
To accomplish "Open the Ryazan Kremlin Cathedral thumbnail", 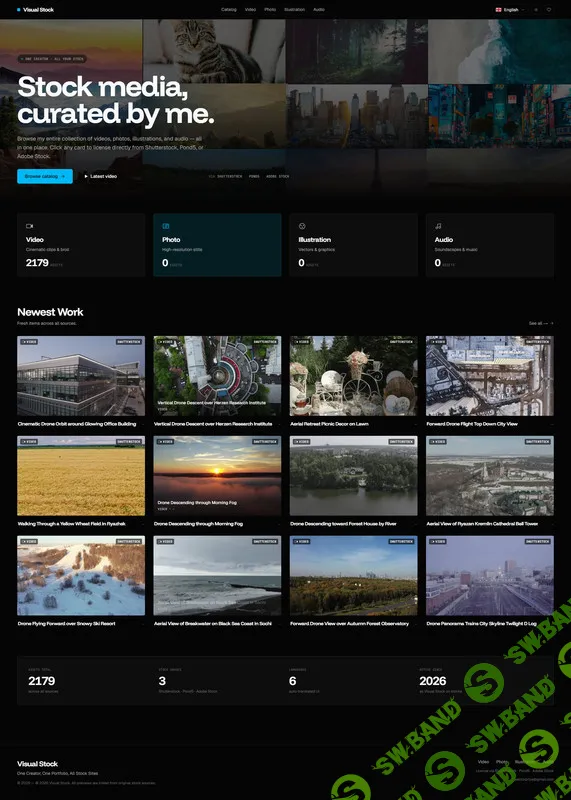I will tap(490, 476).
